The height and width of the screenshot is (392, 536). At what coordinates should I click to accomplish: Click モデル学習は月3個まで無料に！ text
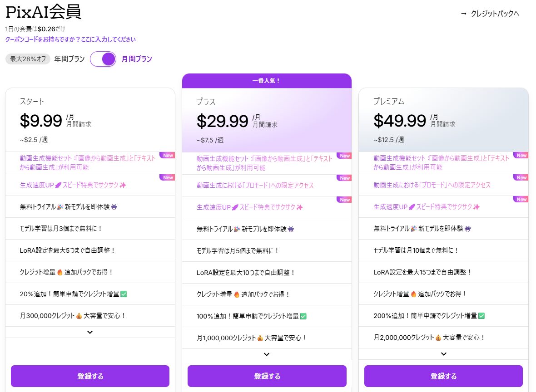tap(61, 228)
